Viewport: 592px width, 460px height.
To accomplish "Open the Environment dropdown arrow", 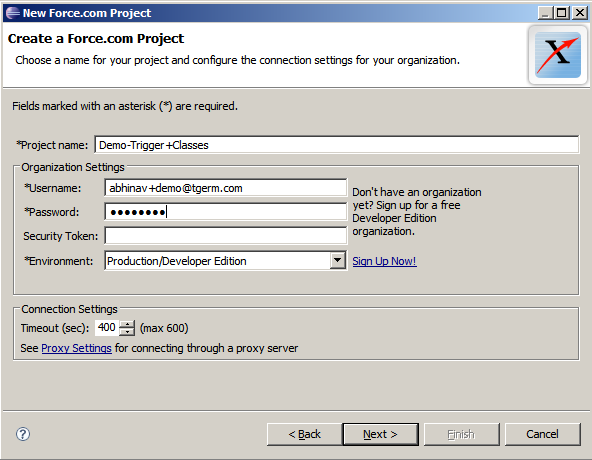I will pos(338,261).
